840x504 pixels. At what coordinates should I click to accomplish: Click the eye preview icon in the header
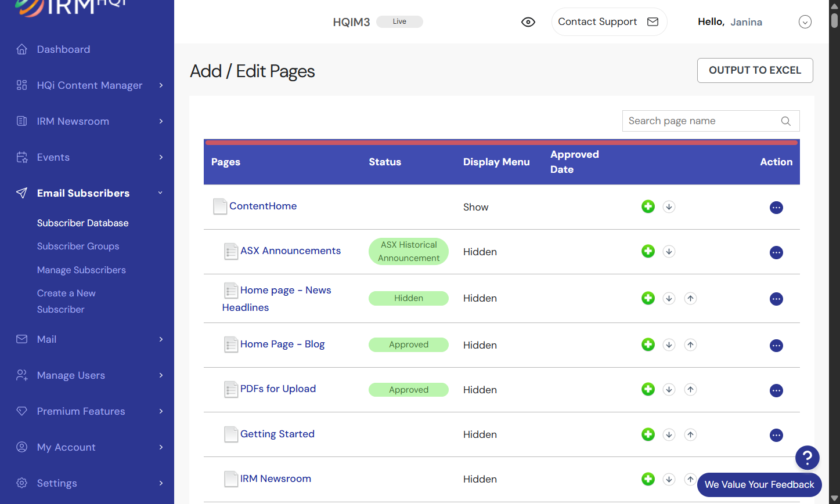click(528, 22)
